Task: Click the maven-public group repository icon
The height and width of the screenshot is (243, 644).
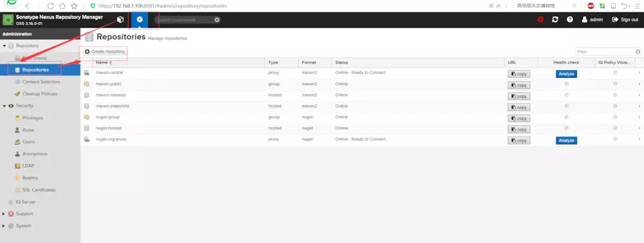Action: coord(87,84)
